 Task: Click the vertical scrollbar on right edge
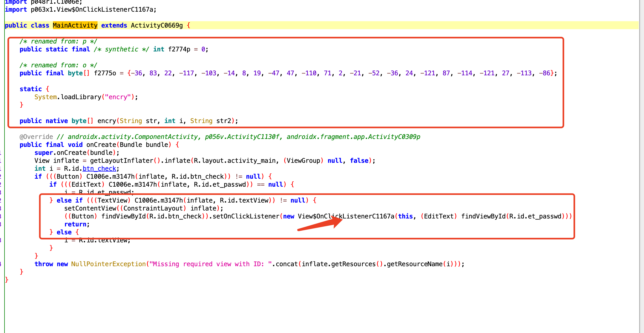(x=641, y=167)
